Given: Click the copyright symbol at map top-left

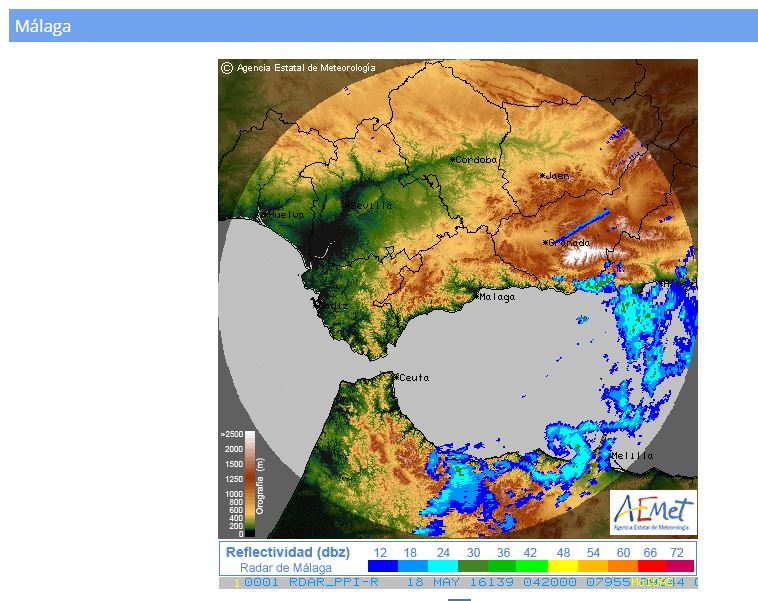Looking at the screenshot, I should [227, 68].
